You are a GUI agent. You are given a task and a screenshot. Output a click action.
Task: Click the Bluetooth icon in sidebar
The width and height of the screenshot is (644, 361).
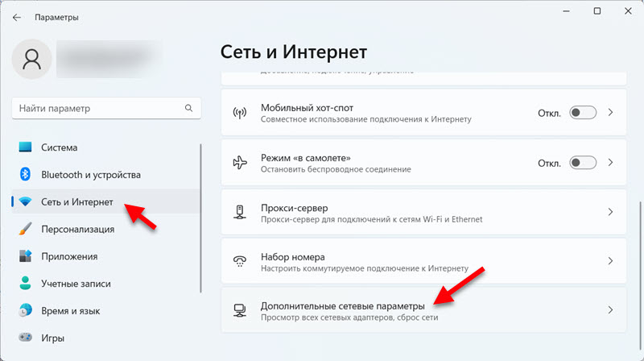click(x=25, y=174)
